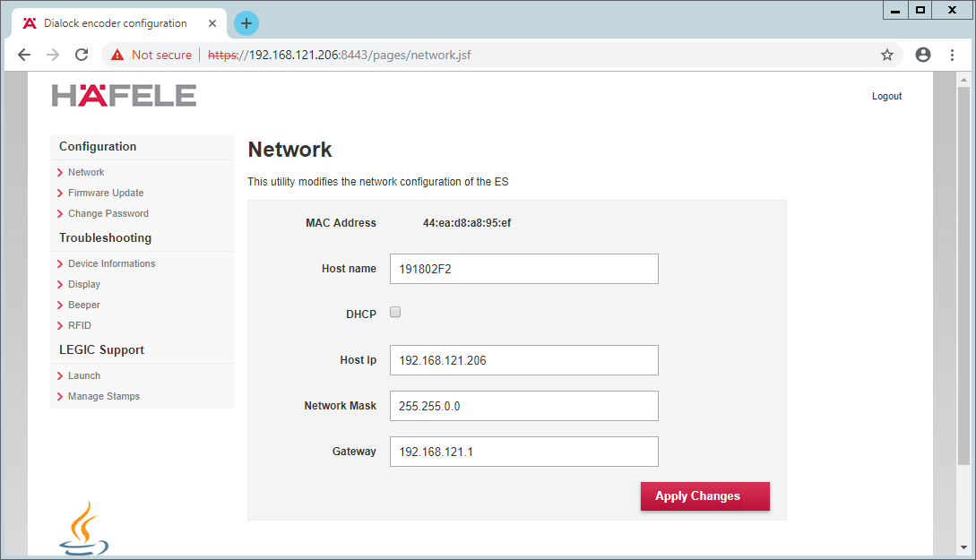
Task: Click the Not secure warning icon
Action: click(x=117, y=55)
